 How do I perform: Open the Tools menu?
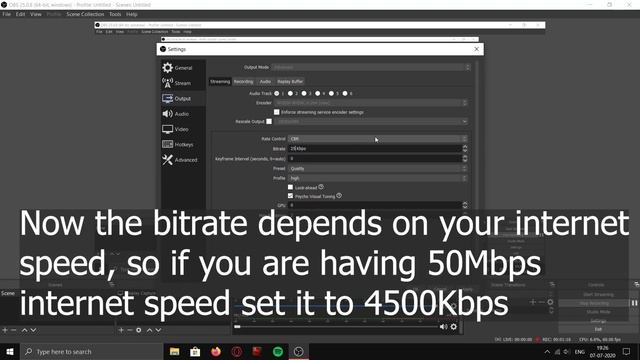pos(115,14)
